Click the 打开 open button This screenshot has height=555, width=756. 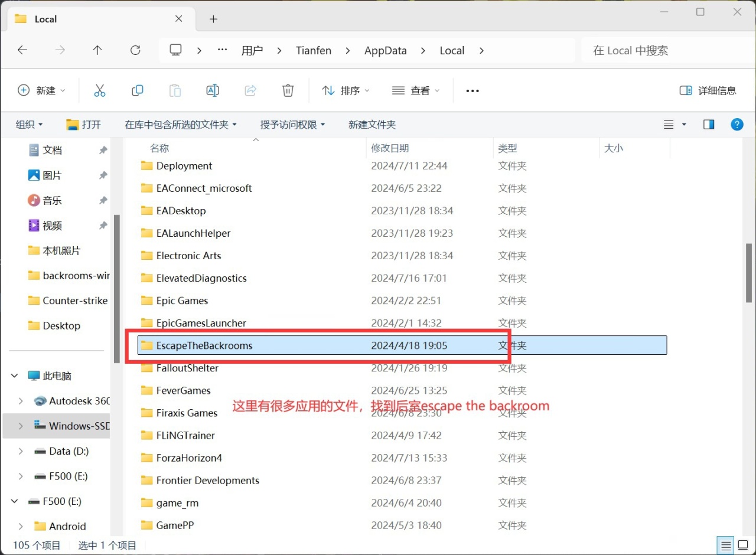pos(83,125)
